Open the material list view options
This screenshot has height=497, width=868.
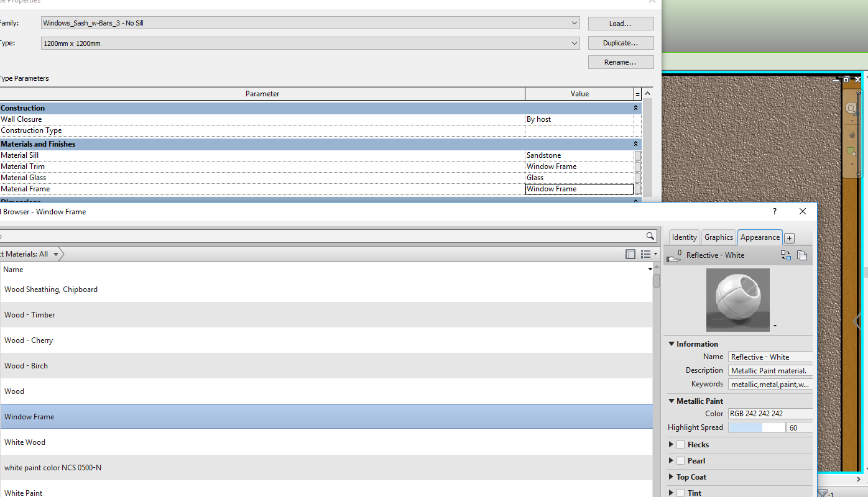(x=649, y=254)
